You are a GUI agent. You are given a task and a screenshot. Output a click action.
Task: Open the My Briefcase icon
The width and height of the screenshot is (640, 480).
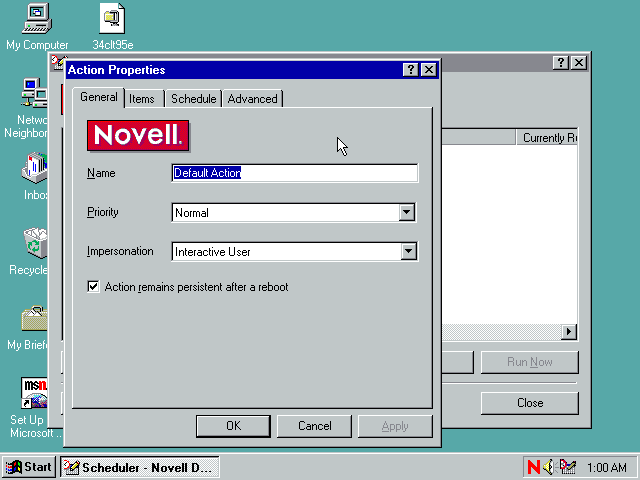pyautogui.click(x=35, y=319)
